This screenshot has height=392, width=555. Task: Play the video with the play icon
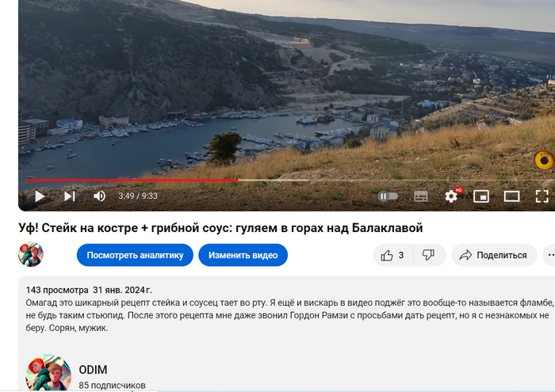pos(40,196)
